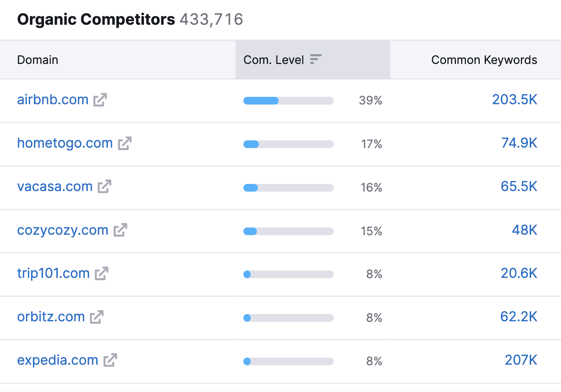The width and height of the screenshot is (561, 392).
Task: Click cozycozy.com external link icon
Action: point(120,230)
